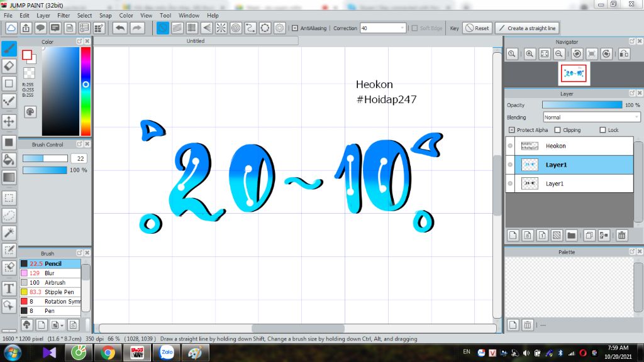The width and height of the screenshot is (644, 362).
Task: Select the Stipple Pen brush
Action: point(50,292)
